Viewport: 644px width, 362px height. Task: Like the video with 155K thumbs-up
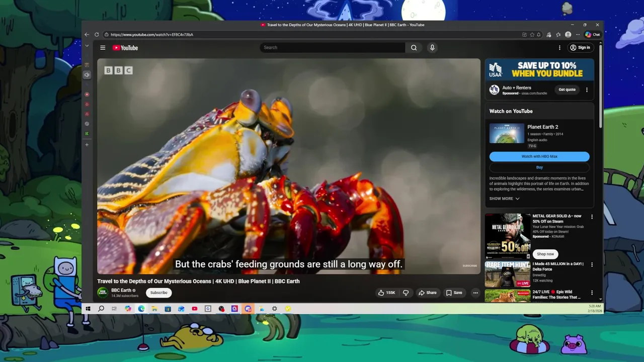[387, 293]
